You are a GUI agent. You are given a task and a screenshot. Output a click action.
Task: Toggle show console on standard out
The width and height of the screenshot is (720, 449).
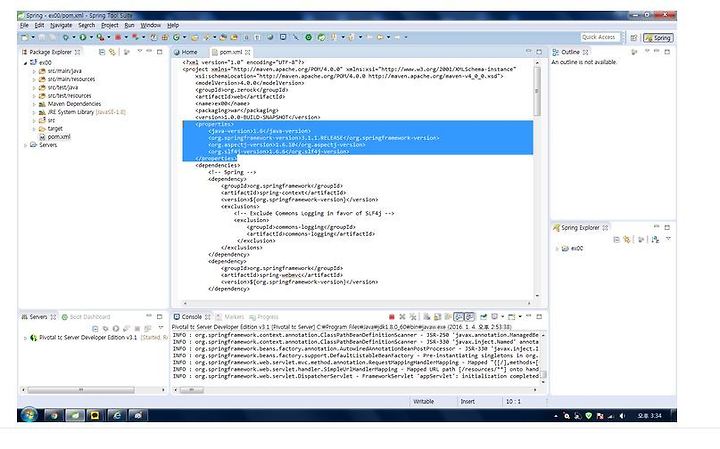(458, 317)
